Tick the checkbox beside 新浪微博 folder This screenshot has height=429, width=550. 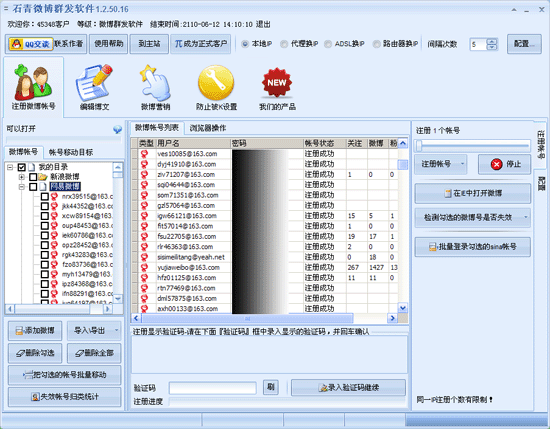click(33, 177)
